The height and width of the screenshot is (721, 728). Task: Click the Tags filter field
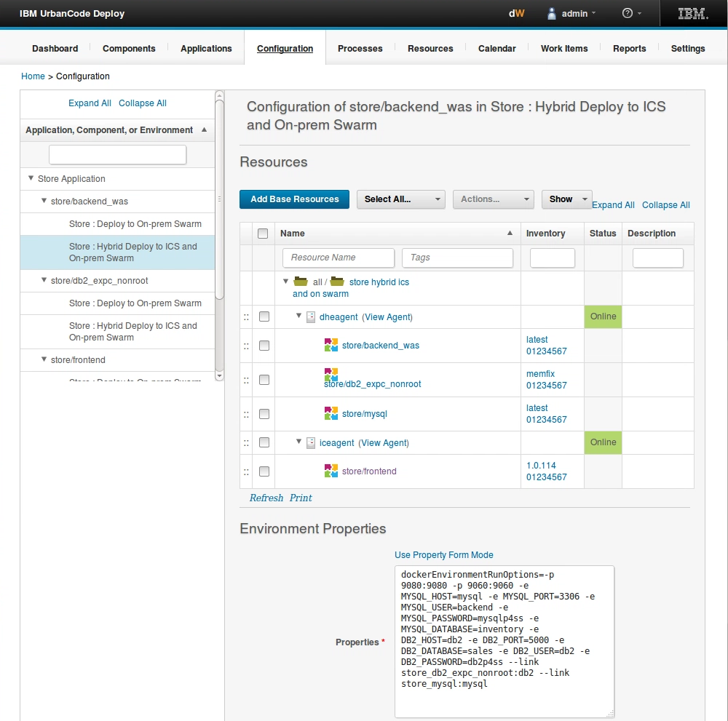(x=458, y=258)
